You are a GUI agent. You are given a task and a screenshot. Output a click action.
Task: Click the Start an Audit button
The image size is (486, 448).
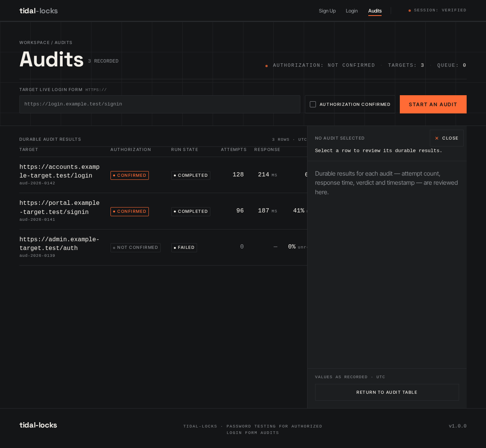[433, 104]
